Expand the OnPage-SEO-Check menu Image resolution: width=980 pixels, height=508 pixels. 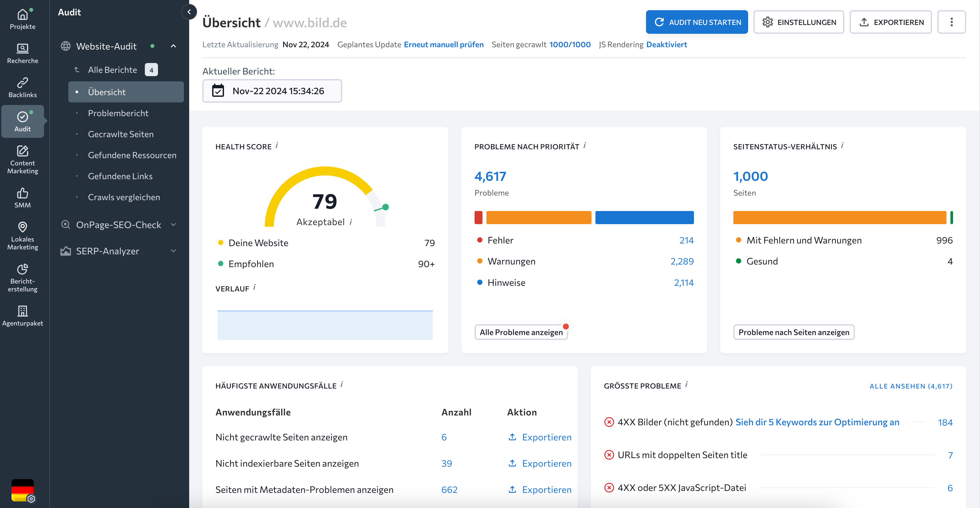pyautogui.click(x=173, y=225)
